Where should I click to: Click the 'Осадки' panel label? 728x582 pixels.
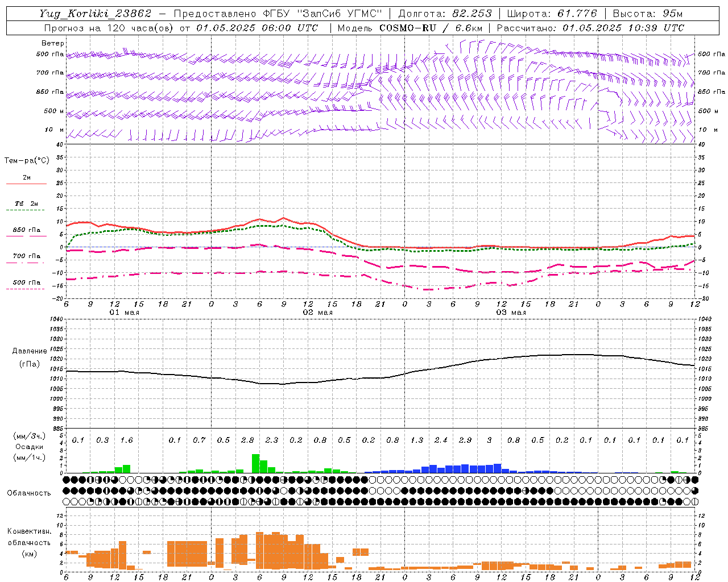28,447
